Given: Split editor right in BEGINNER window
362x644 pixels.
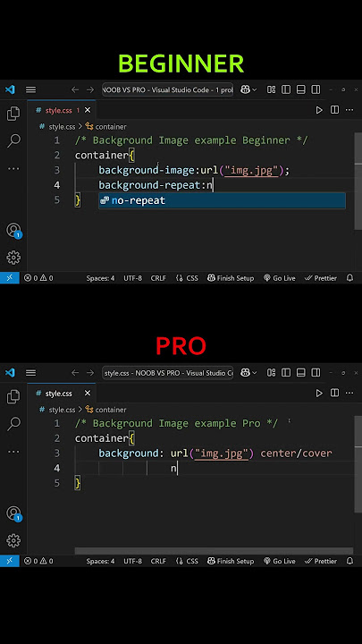Looking at the screenshot, I should point(335,110).
